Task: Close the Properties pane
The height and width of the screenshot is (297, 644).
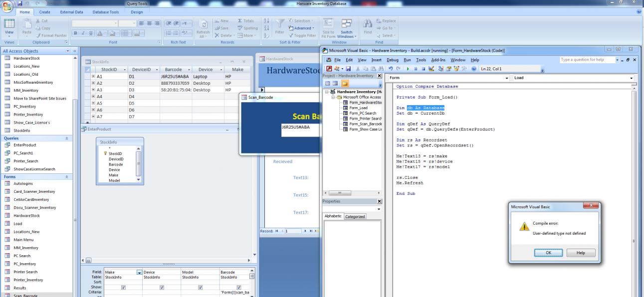Action: pos(379,201)
